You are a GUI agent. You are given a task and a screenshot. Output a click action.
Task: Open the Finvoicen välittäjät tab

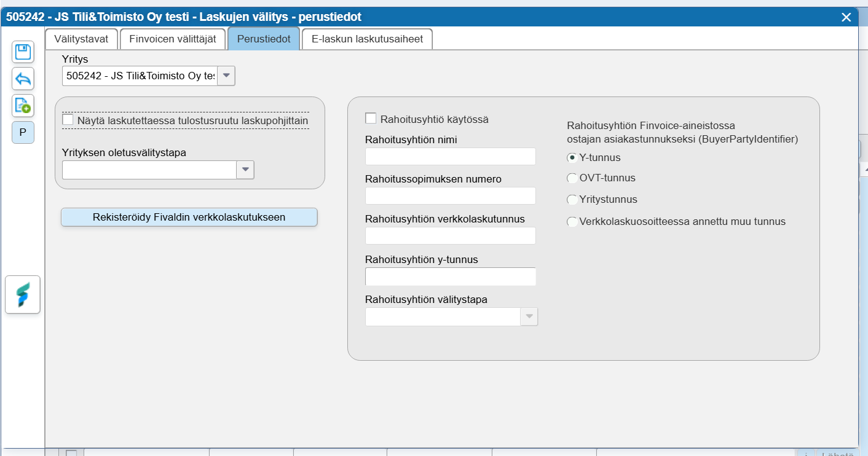tap(173, 39)
